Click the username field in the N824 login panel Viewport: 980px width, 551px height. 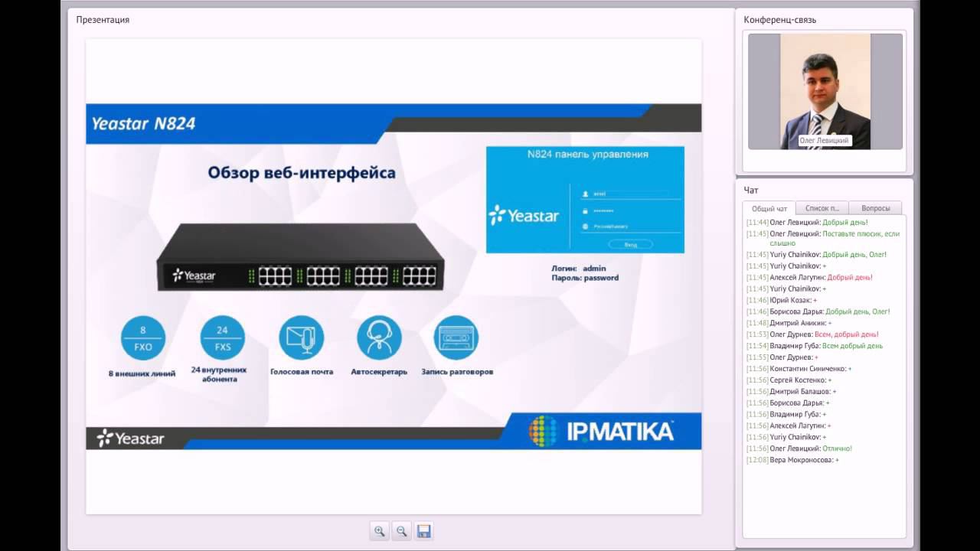[631, 194]
